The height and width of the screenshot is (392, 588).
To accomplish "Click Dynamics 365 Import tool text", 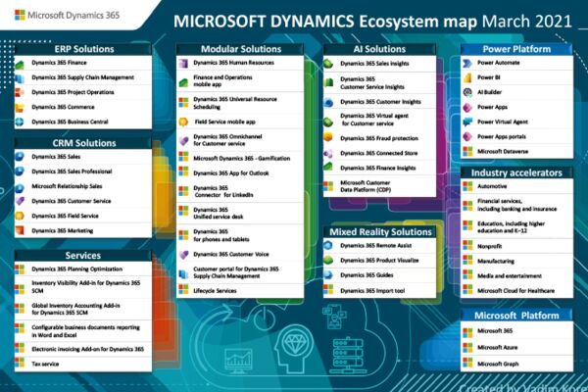I will coord(372,291).
